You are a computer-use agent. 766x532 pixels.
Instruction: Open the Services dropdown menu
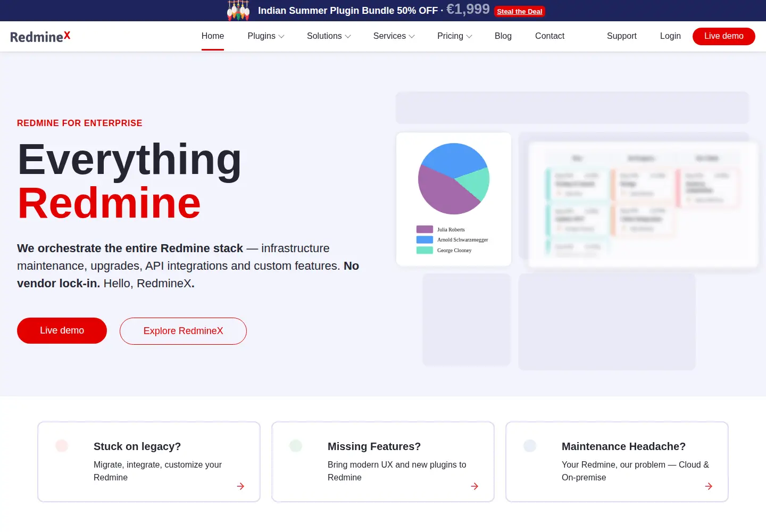(394, 36)
